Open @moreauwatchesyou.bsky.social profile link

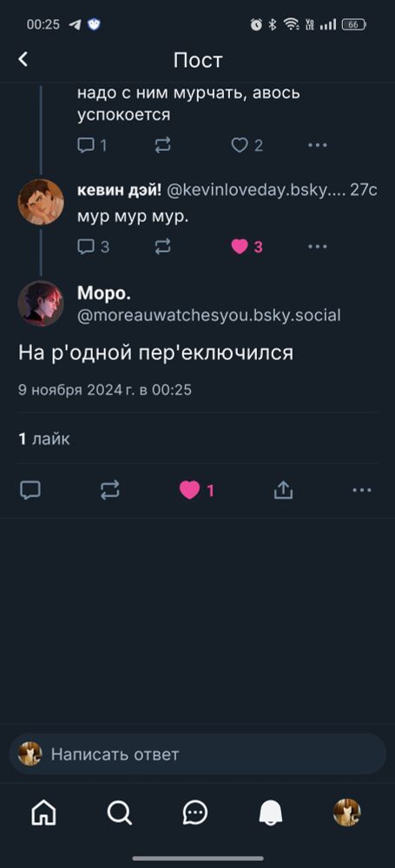pos(209,316)
